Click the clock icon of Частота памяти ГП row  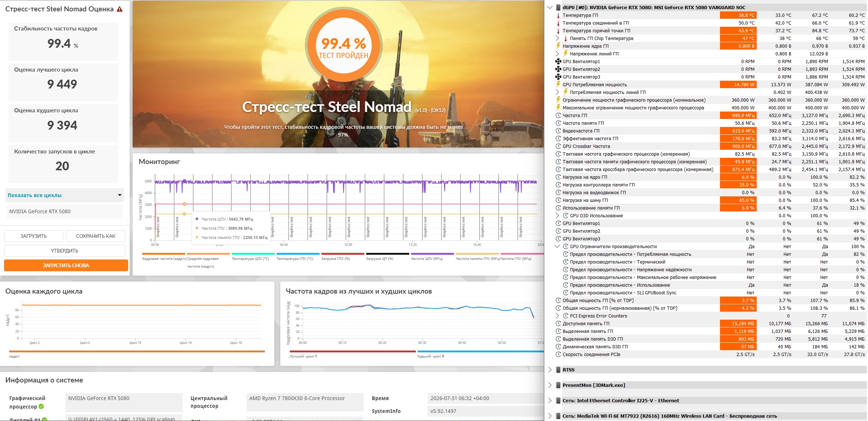click(x=558, y=123)
